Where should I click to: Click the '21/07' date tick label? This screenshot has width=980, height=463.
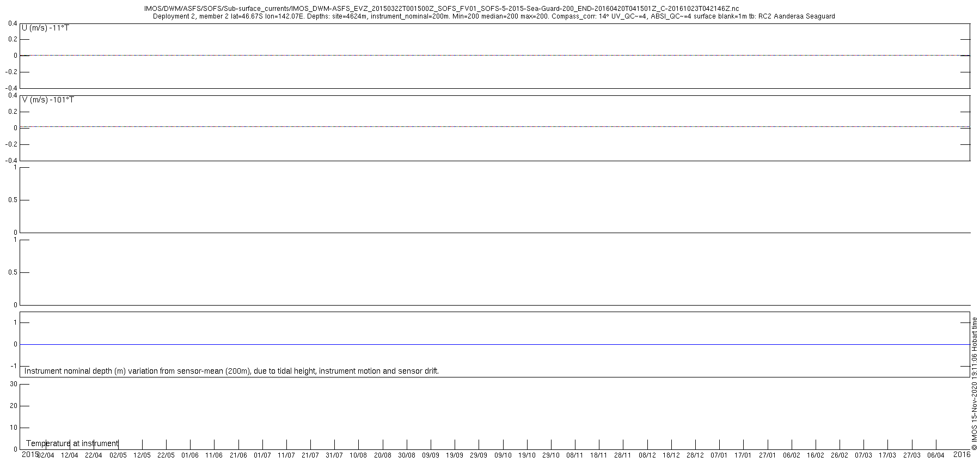(x=310, y=455)
